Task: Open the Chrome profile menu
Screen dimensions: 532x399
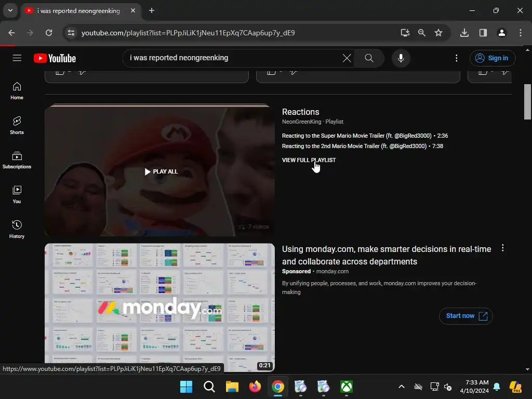Action: [501, 33]
